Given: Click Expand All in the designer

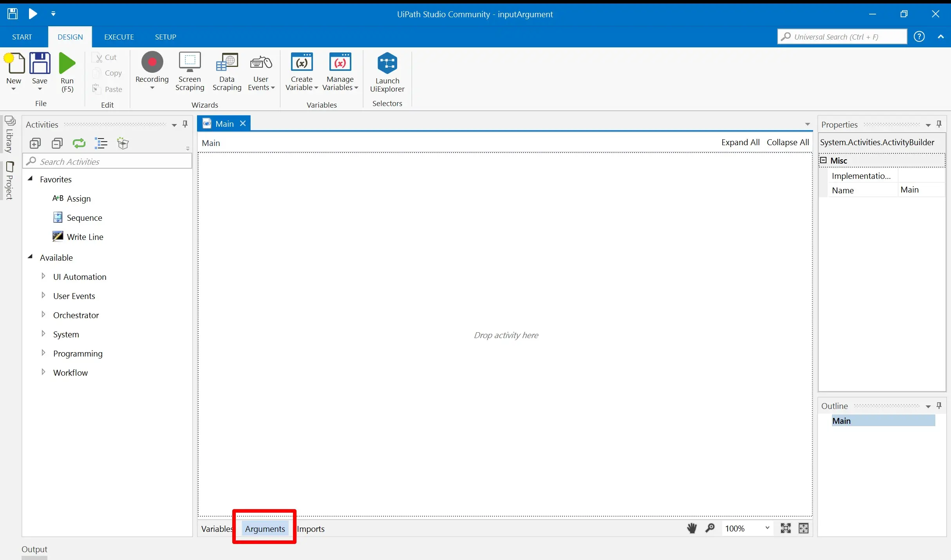Looking at the screenshot, I should click(740, 142).
